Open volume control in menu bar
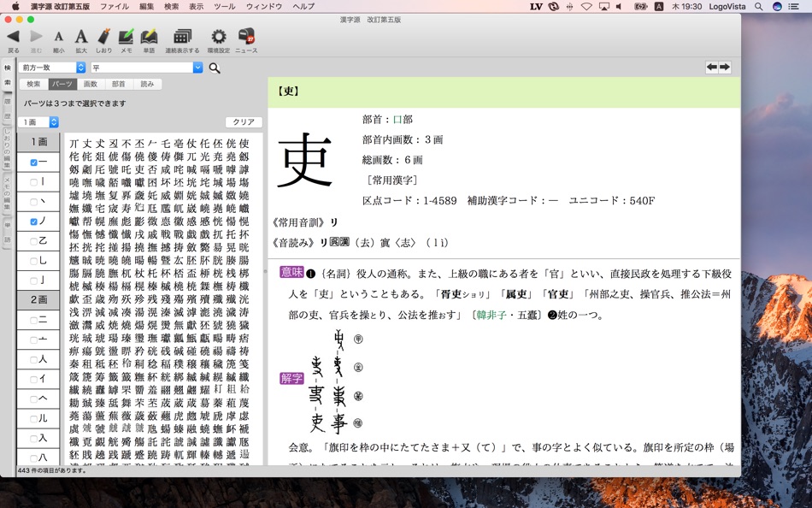812x508 pixels. point(620,6)
